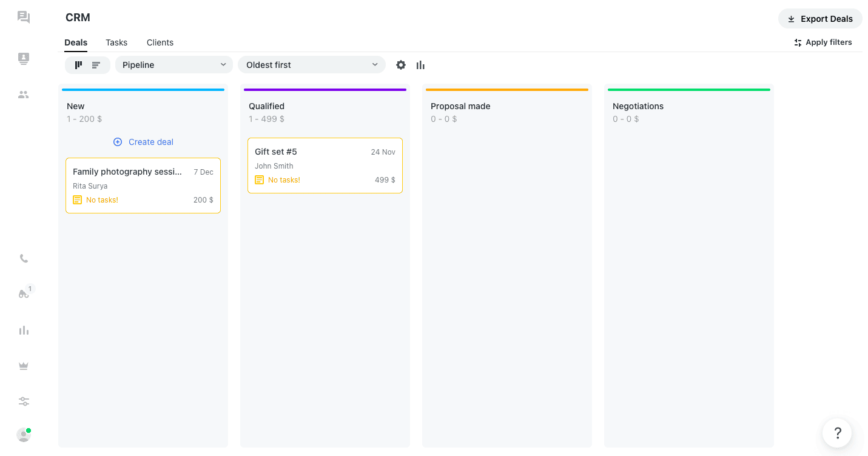This screenshot has height=456, width=868.
Task: Switch to the Clients tab
Action: coord(160,42)
